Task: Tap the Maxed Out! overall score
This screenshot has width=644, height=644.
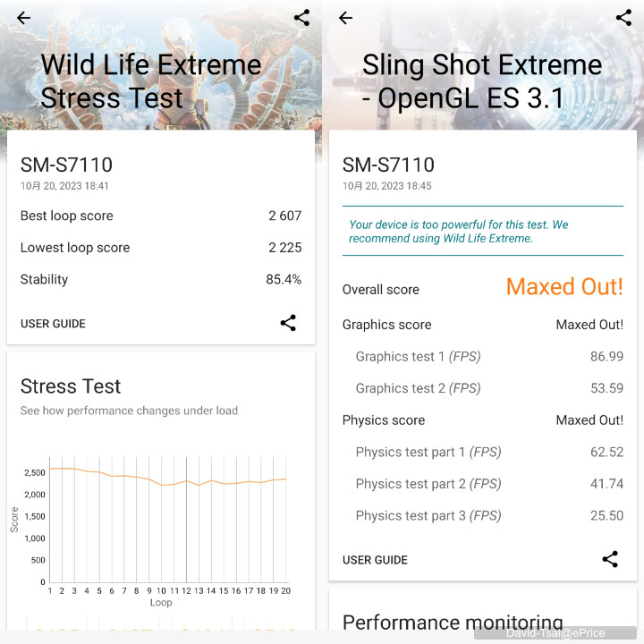Action: [564, 287]
